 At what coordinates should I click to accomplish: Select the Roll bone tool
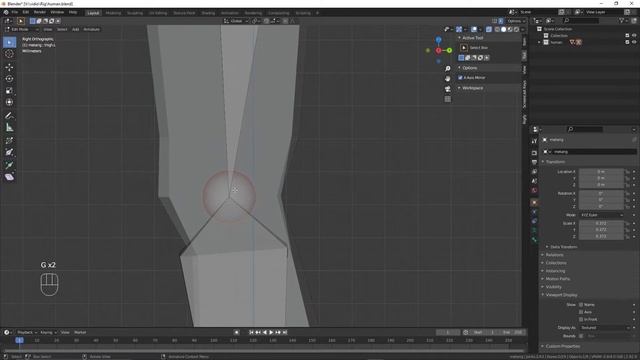click(x=9, y=141)
